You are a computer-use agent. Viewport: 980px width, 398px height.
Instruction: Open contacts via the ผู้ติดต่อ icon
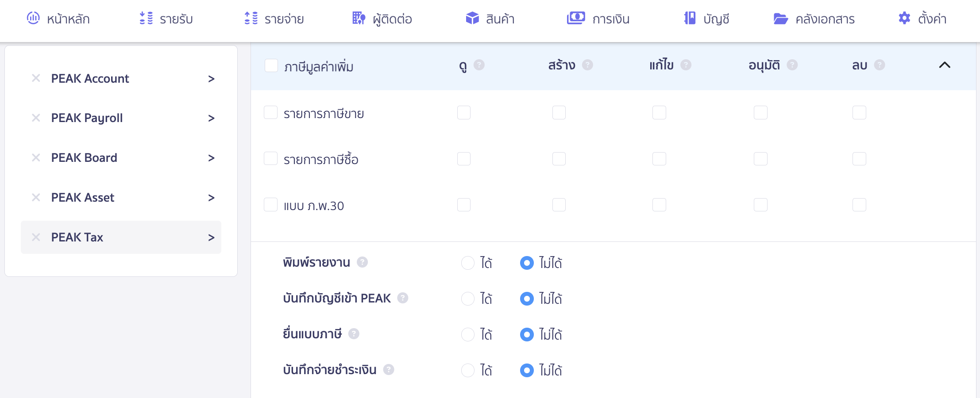pyautogui.click(x=358, y=18)
